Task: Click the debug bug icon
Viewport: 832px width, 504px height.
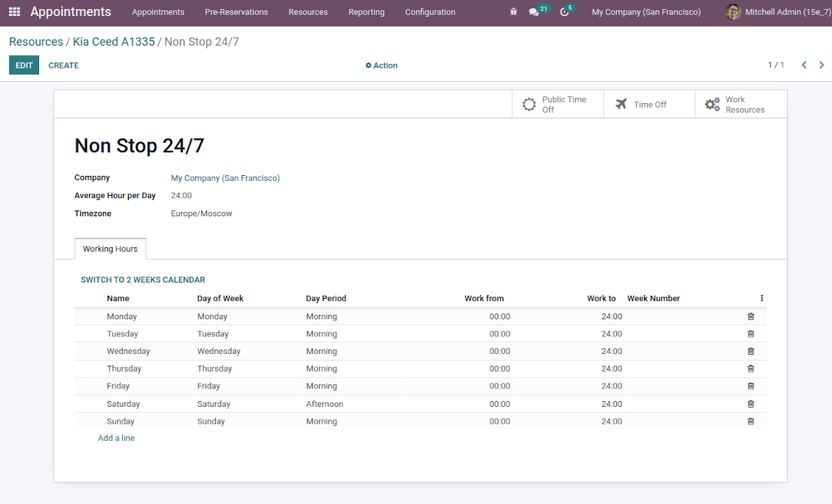Action: [x=514, y=12]
